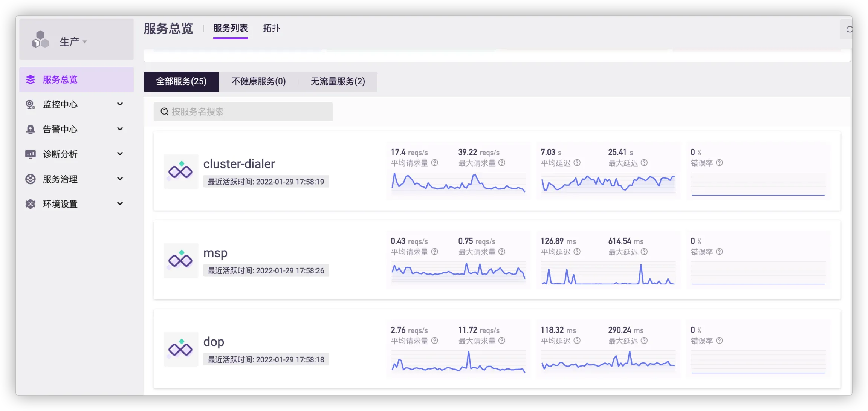Viewport: 868px width, 411px height.
Task: Open the cluster-dialer service link
Action: tap(239, 164)
